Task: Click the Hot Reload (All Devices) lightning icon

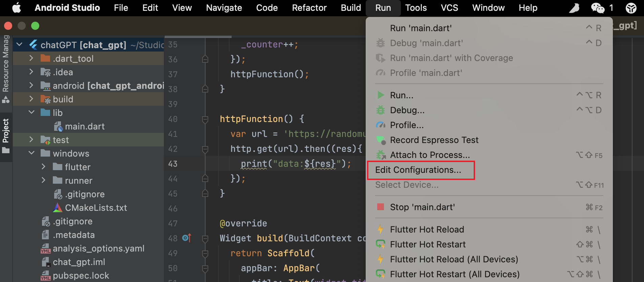Action: (x=381, y=259)
